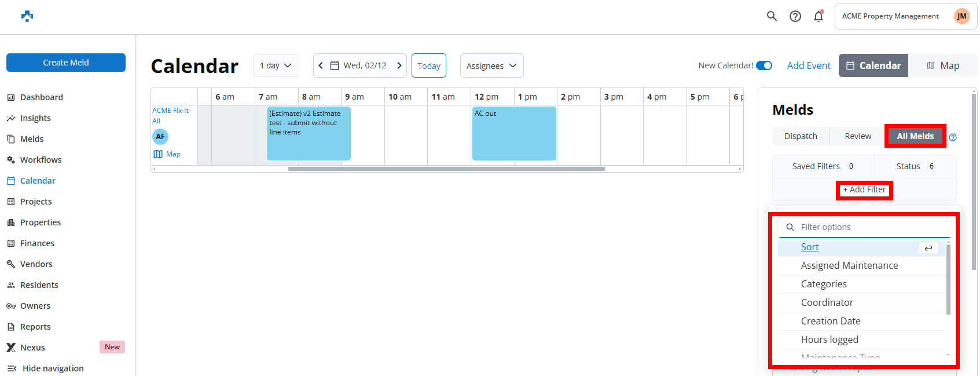Advance to next day with right chevron

pyautogui.click(x=399, y=65)
